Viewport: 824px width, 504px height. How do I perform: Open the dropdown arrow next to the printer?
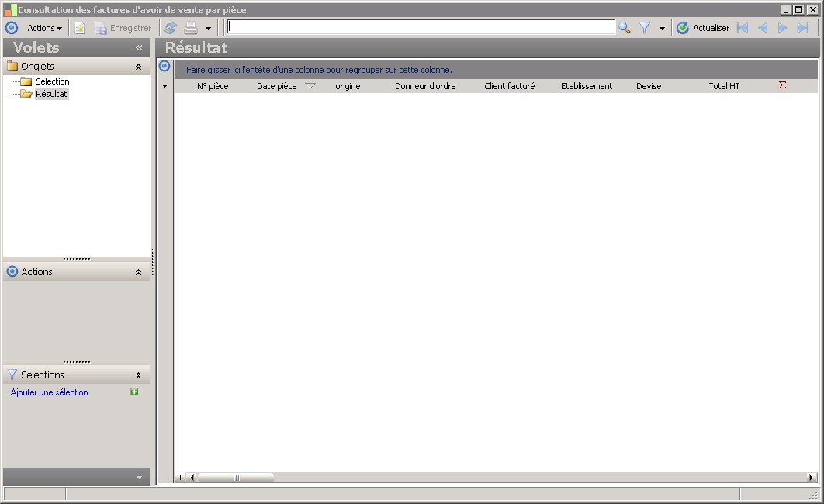208,29
